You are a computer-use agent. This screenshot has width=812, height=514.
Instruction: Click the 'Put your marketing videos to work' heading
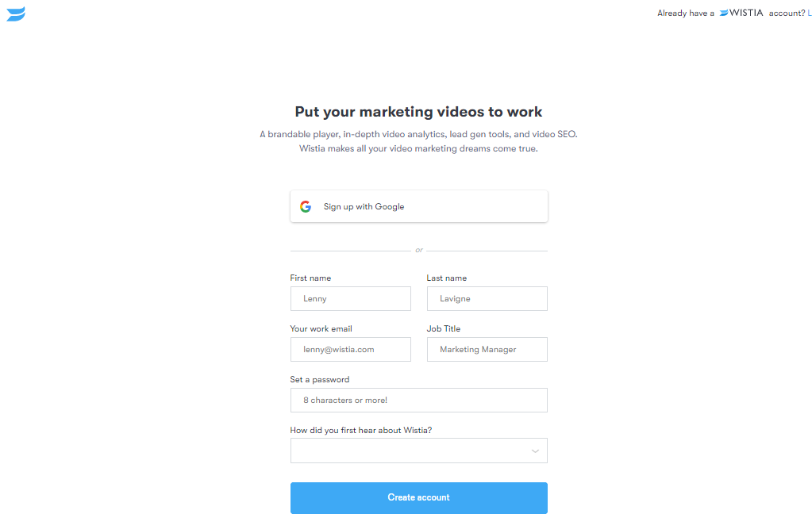[x=418, y=112]
